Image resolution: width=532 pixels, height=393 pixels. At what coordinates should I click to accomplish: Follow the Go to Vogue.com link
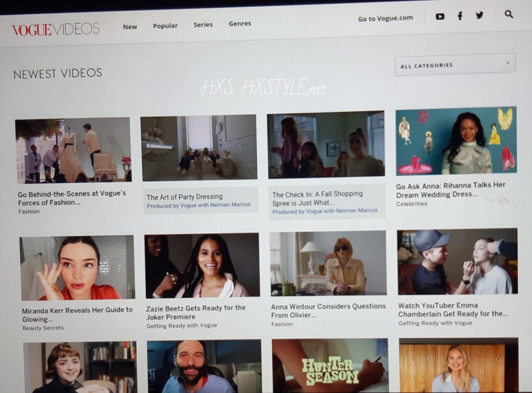[385, 19]
